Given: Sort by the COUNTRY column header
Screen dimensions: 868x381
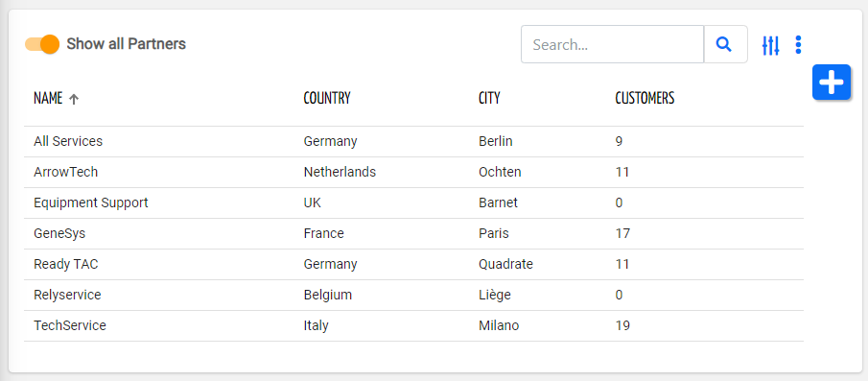Looking at the screenshot, I should (x=327, y=99).
